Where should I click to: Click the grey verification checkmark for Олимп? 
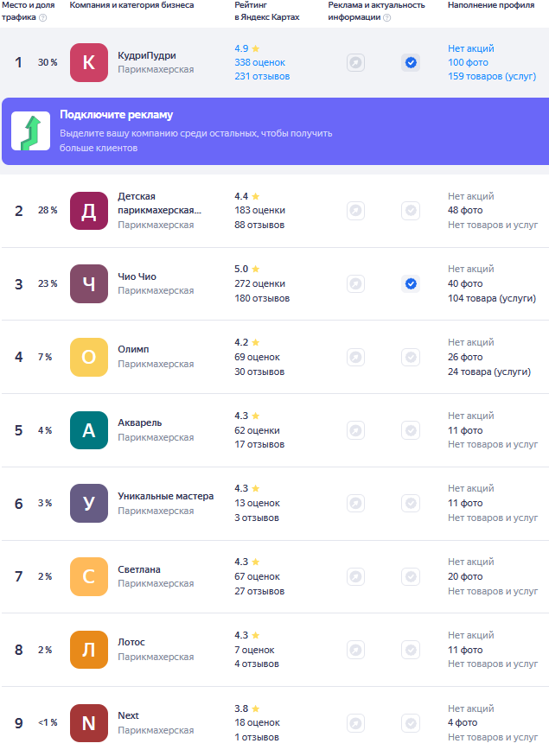pos(411,357)
